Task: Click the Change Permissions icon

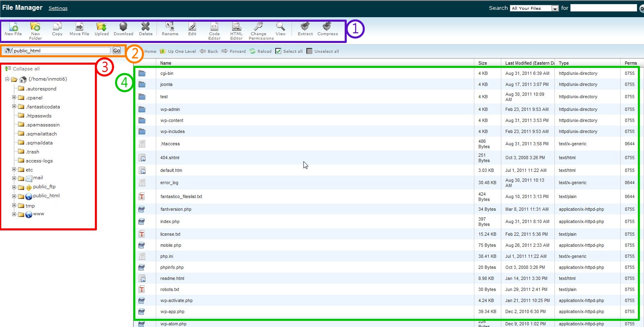Action: point(258,27)
